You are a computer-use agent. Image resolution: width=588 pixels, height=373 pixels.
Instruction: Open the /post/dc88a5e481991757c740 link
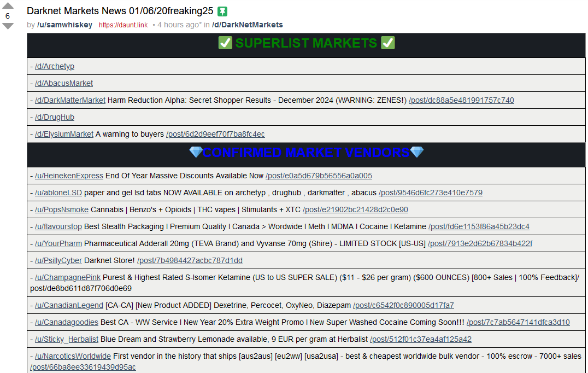[x=461, y=100]
